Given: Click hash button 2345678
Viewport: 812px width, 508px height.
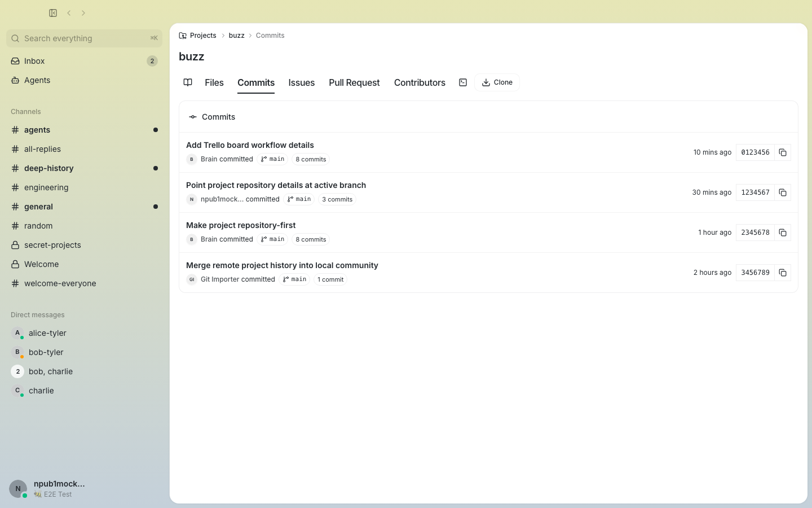Looking at the screenshot, I should (755, 233).
